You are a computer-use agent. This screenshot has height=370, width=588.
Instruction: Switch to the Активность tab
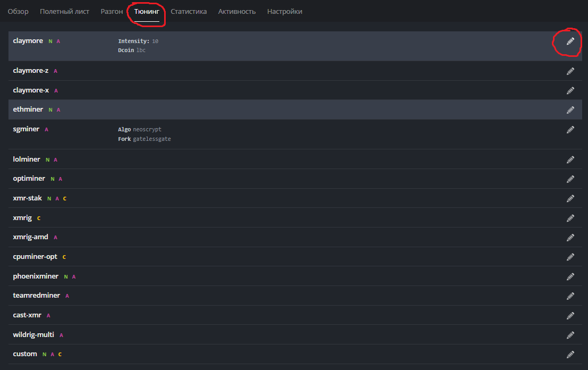[237, 12]
